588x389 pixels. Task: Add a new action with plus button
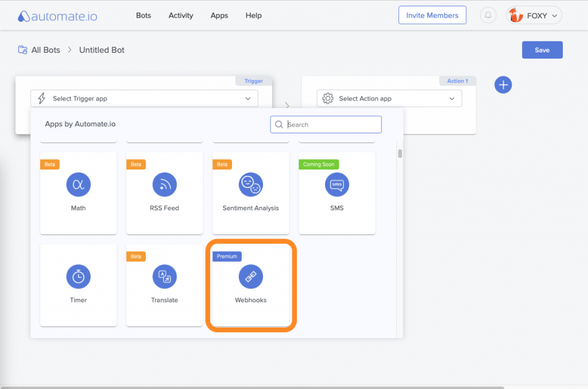point(503,85)
